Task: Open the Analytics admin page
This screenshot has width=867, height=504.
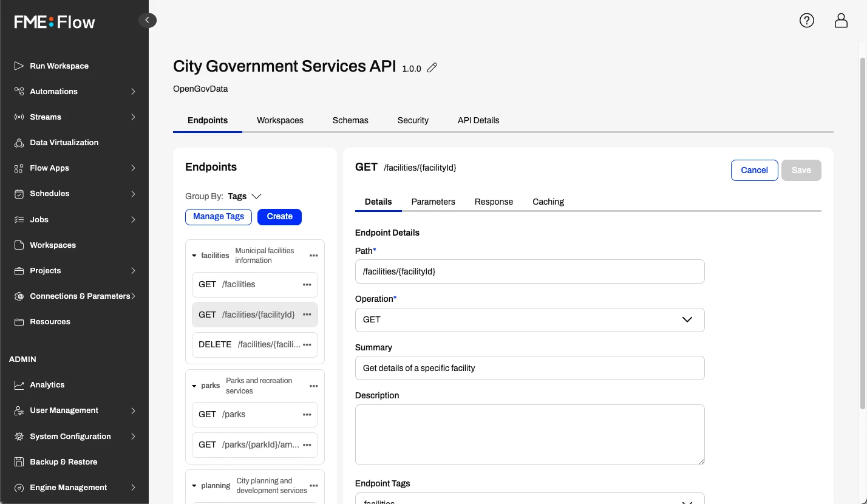Action: [x=47, y=385]
